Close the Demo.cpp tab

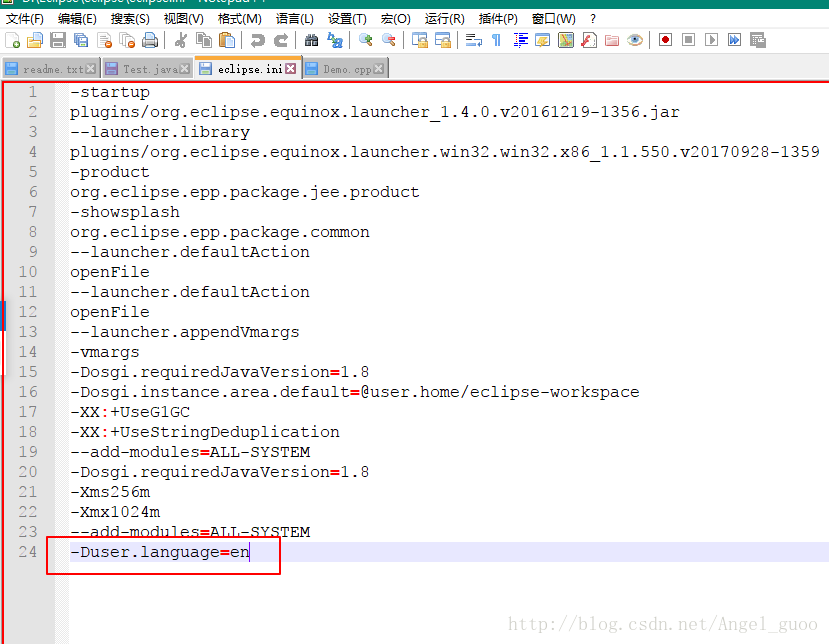pos(379,69)
